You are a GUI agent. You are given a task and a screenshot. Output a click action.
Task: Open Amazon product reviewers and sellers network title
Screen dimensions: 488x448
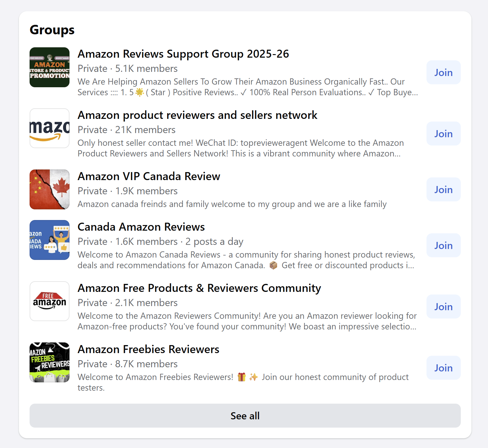(197, 115)
